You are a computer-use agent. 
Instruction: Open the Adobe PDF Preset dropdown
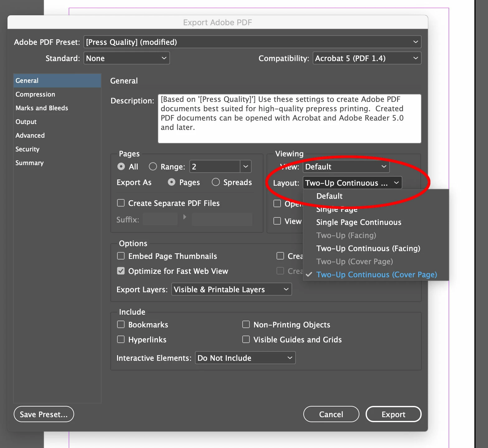click(252, 42)
